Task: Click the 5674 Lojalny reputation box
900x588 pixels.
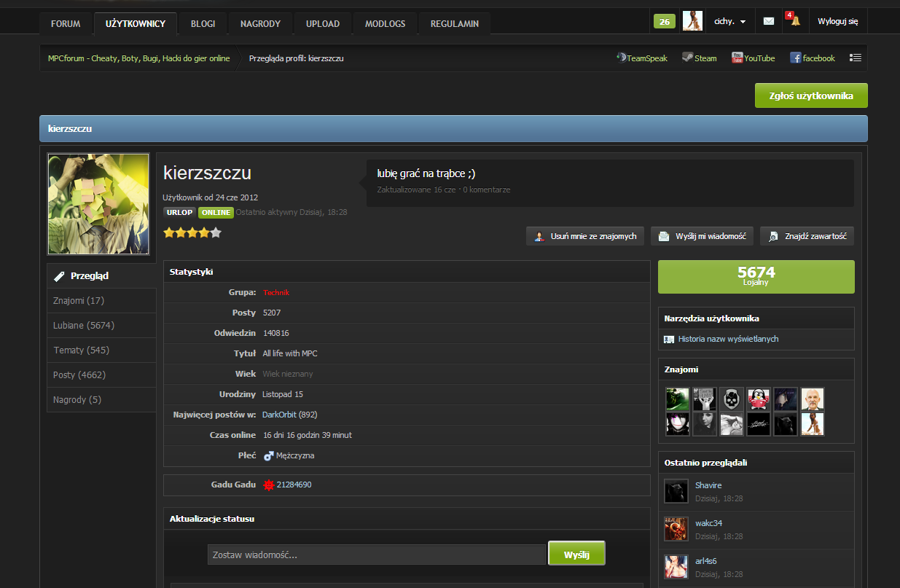Action: click(756, 276)
